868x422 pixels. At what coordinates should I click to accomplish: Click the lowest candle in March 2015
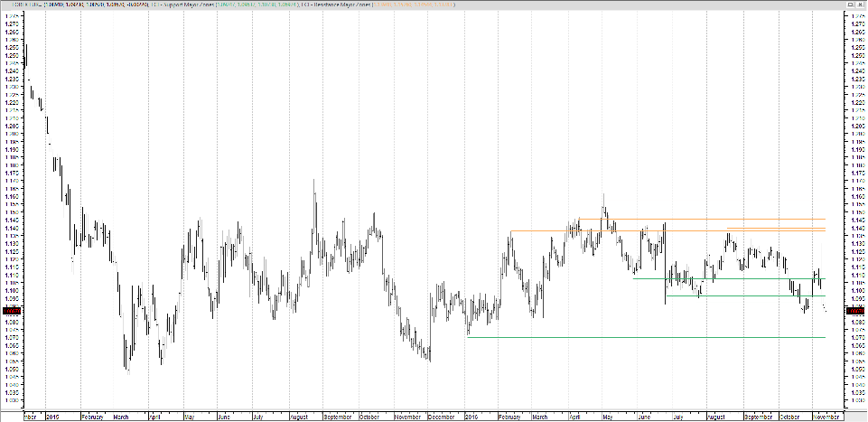pos(126,370)
